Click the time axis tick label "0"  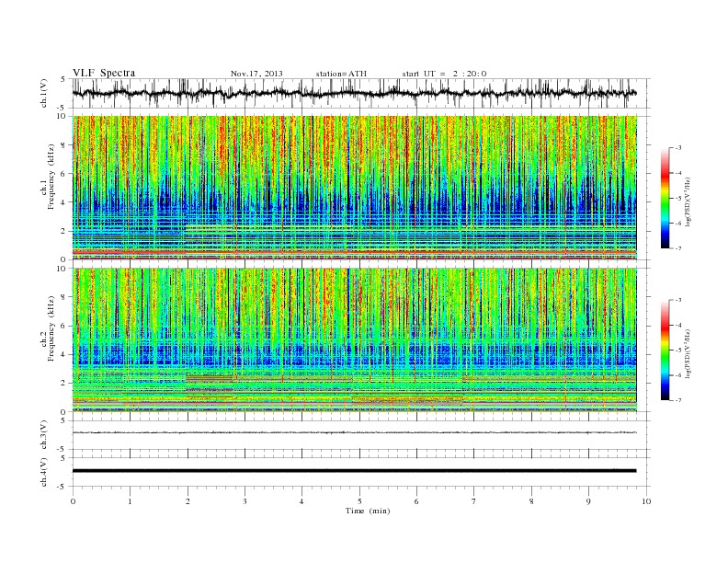point(73,501)
